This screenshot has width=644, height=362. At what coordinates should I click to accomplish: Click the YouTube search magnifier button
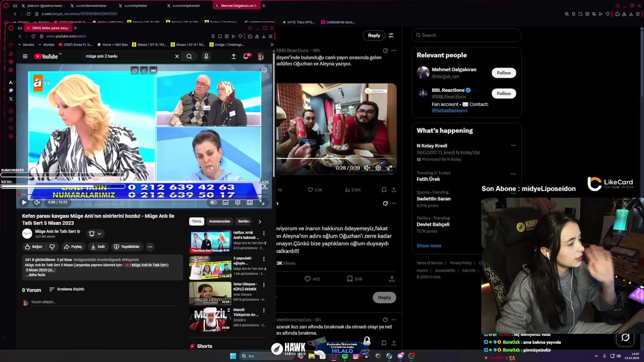(x=189, y=56)
